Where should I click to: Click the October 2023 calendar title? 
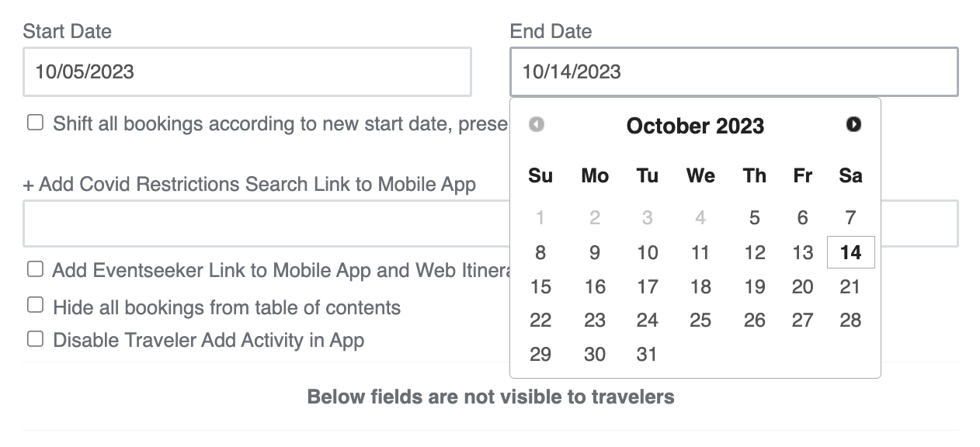coord(695,126)
